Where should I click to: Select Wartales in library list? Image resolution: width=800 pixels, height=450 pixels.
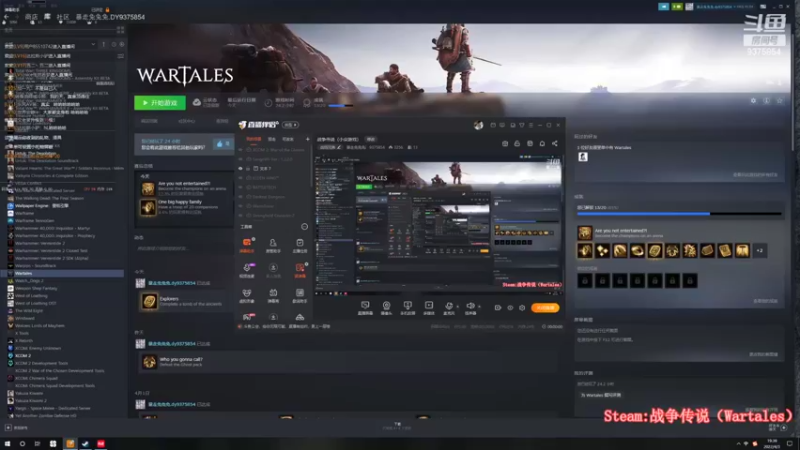click(62, 273)
